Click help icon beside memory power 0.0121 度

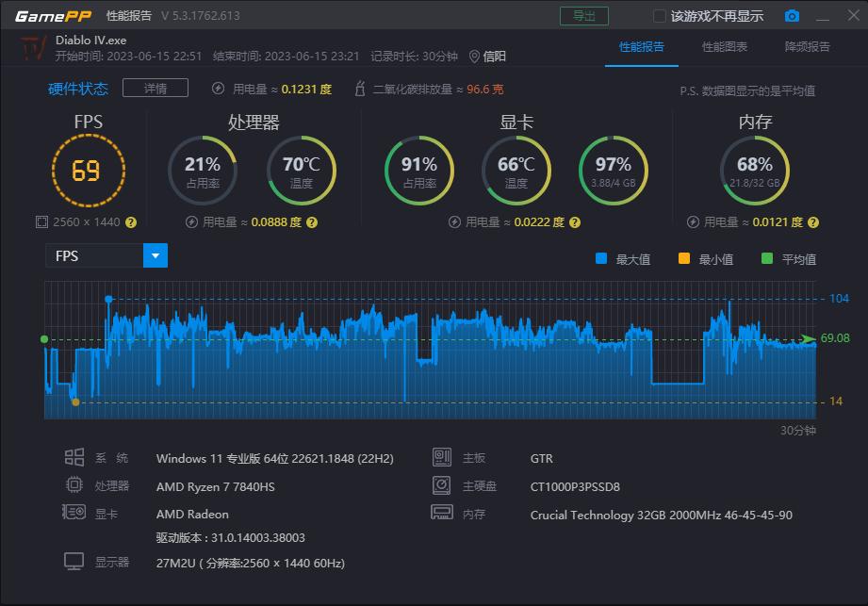coord(814,222)
